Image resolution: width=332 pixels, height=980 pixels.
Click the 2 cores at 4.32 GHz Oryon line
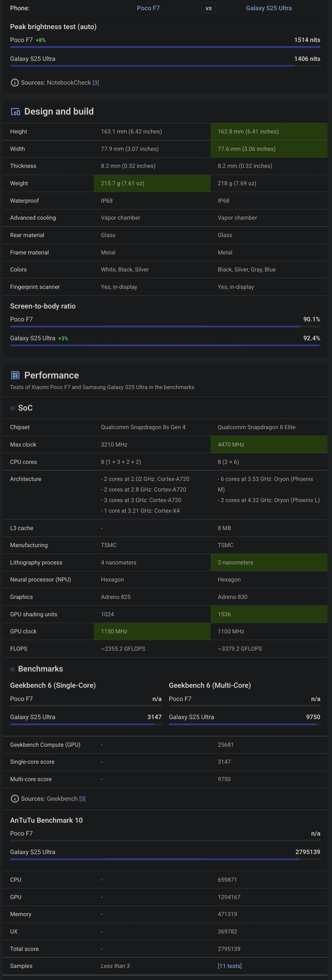tap(268, 500)
